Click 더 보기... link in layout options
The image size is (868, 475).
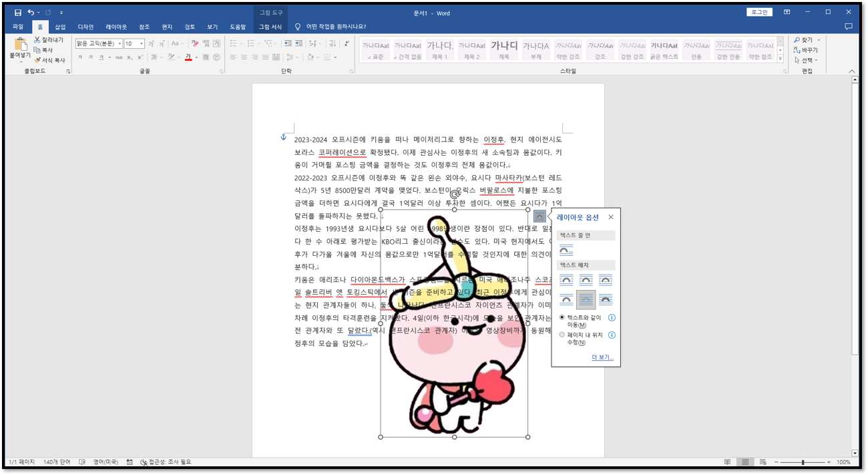point(602,358)
